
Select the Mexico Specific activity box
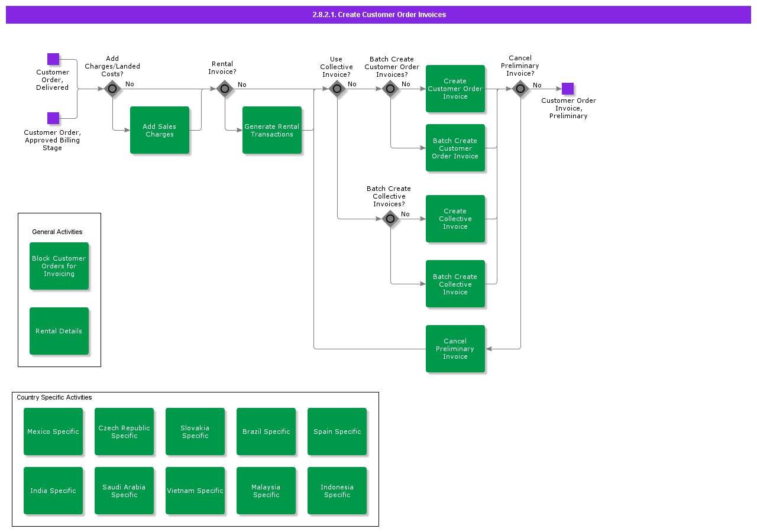(53, 432)
